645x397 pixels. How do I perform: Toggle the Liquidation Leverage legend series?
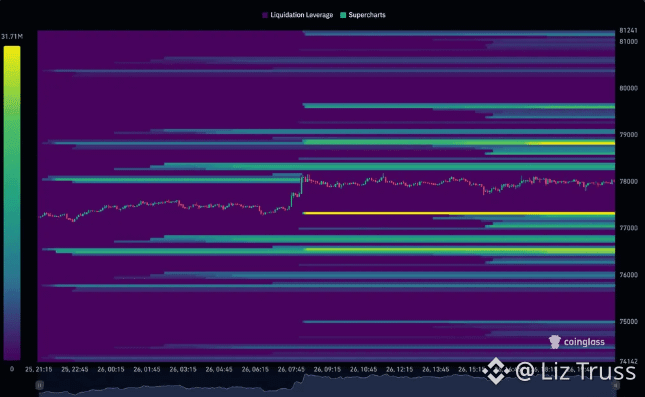(297, 15)
